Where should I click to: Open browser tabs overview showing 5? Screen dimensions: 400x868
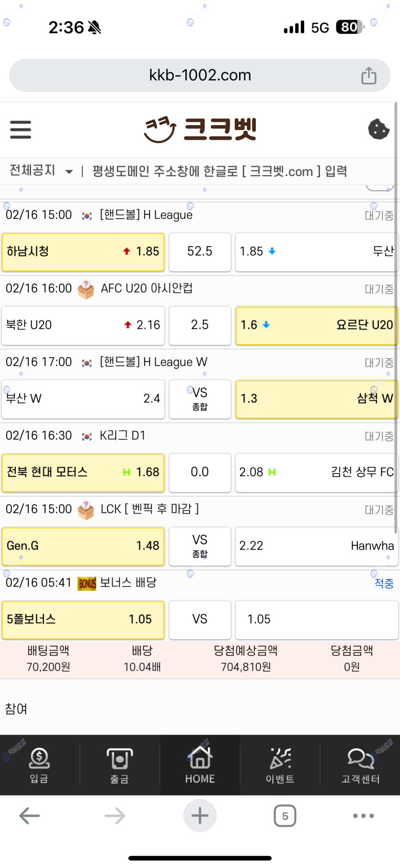pyautogui.click(x=285, y=816)
